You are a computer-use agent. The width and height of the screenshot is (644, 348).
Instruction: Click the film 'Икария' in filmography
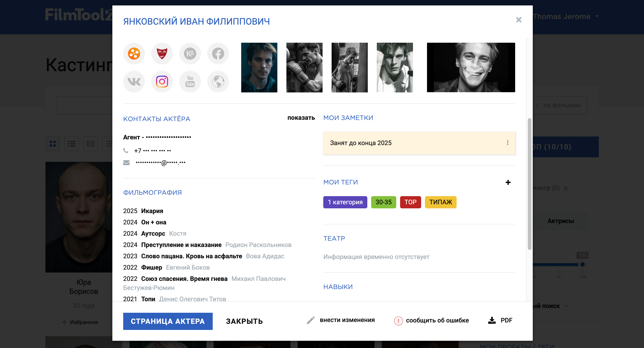tap(152, 211)
